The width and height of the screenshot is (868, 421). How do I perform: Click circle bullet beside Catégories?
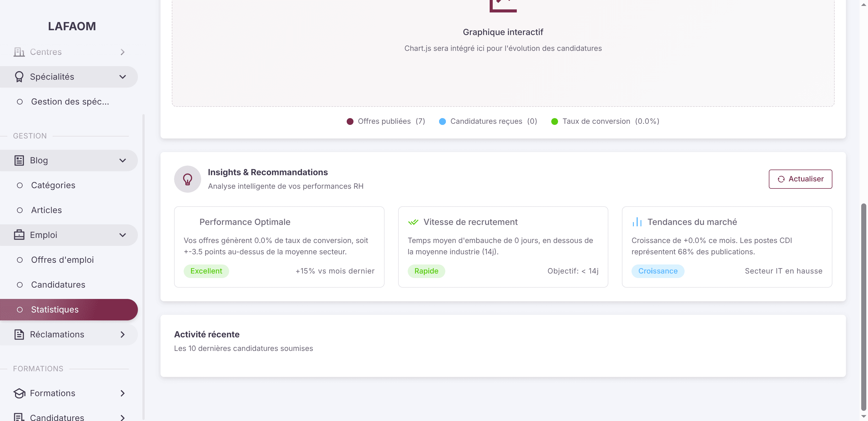[x=20, y=185]
